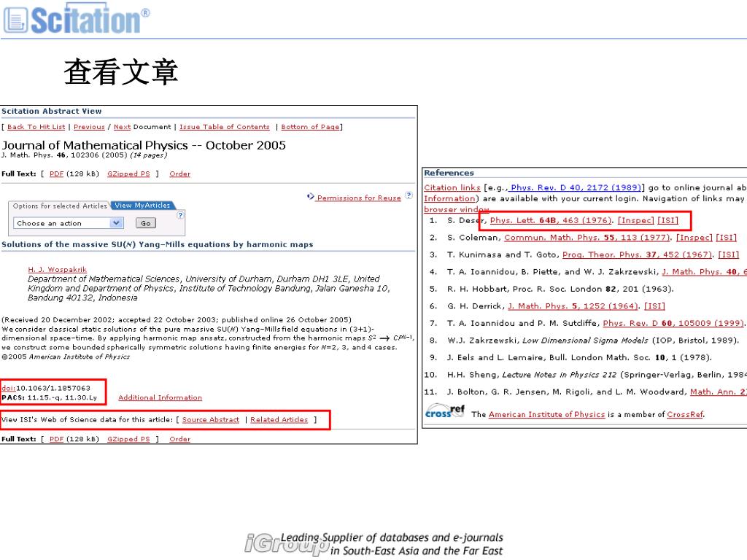This screenshot has height=560, width=747.
Task: Click the H.H. Sheng Lecture Notes reference entry
Action: pos(597,375)
